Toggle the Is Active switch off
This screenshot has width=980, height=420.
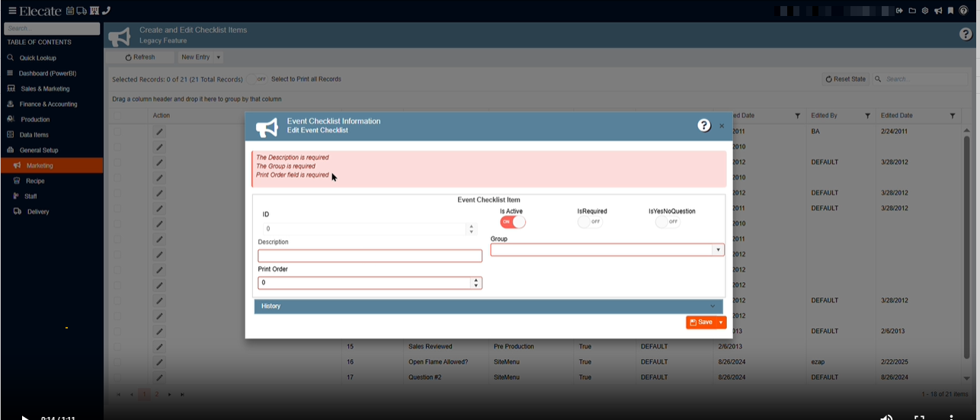tap(513, 222)
